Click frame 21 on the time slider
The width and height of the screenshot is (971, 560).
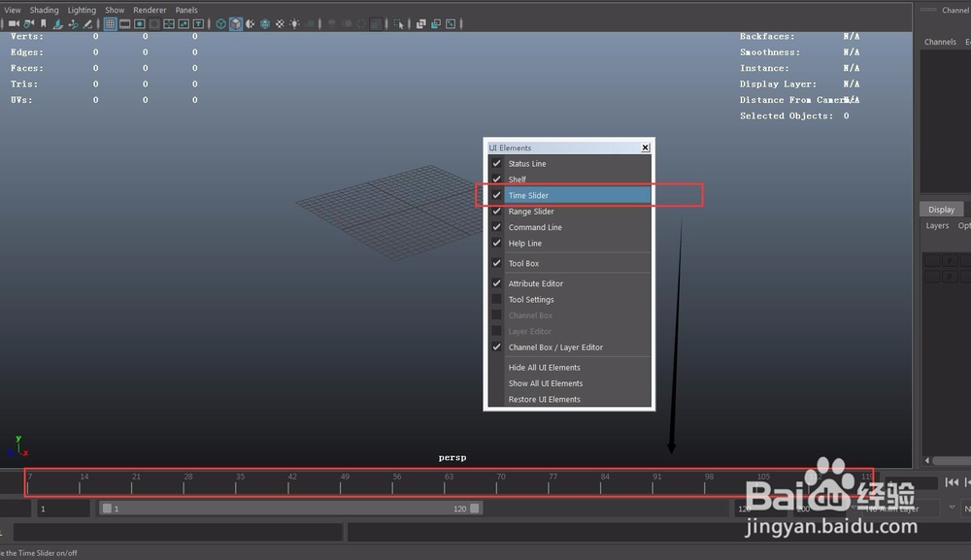[x=132, y=483]
